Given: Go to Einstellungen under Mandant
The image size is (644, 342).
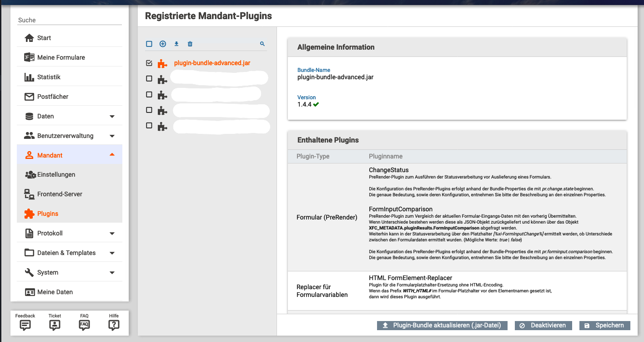Looking at the screenshot, I should pos(56,174).
